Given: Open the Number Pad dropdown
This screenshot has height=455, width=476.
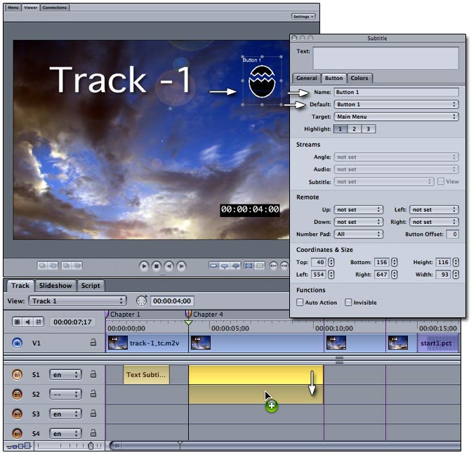Looking at the screenshot, I should pos(358,234).
